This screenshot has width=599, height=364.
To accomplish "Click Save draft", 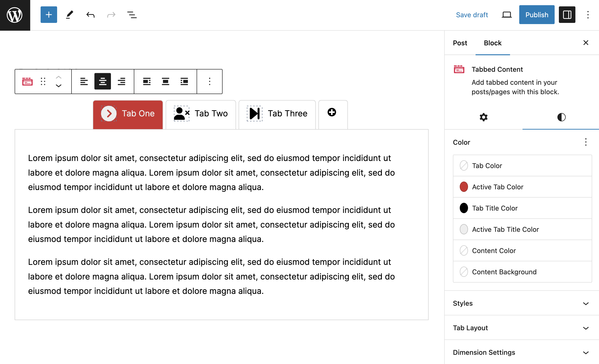I will (472, 15).
